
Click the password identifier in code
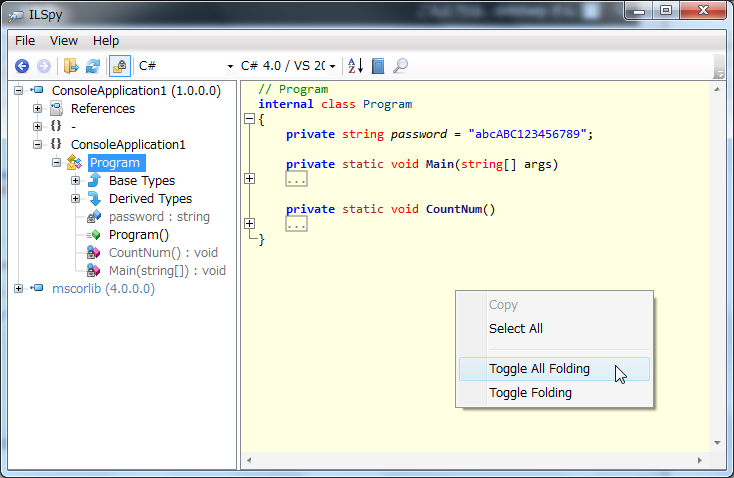coord(419,134)
